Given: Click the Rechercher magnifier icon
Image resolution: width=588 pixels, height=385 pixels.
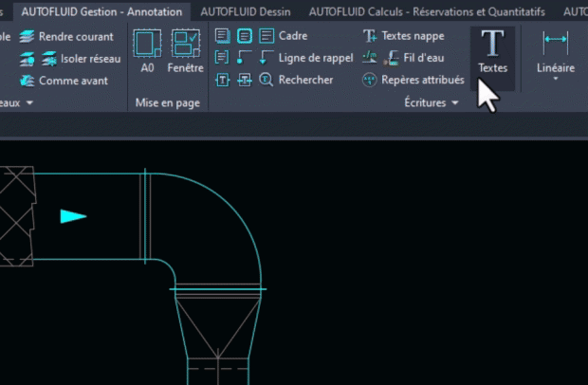Looking at the screenshot, I should click(x=266, y=80).
